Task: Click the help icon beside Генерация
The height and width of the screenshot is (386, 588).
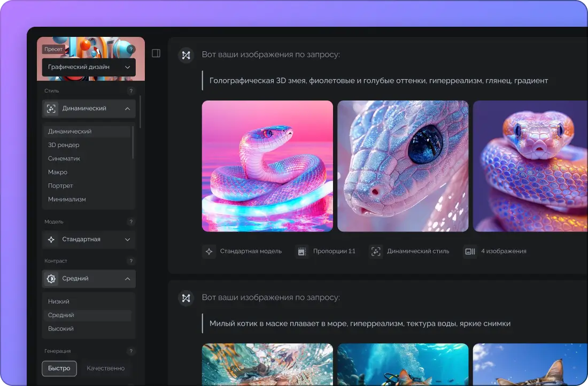Action: tap(131, 351)
